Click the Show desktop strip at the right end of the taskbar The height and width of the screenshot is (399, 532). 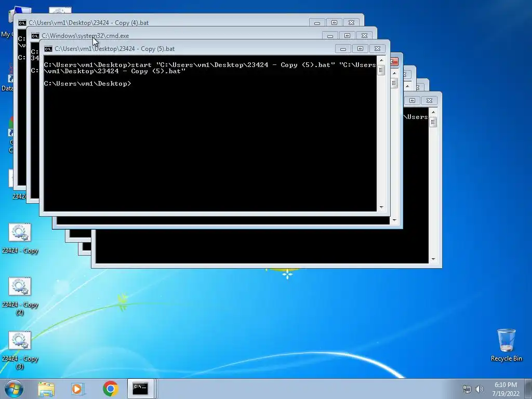tap(529, 389)
